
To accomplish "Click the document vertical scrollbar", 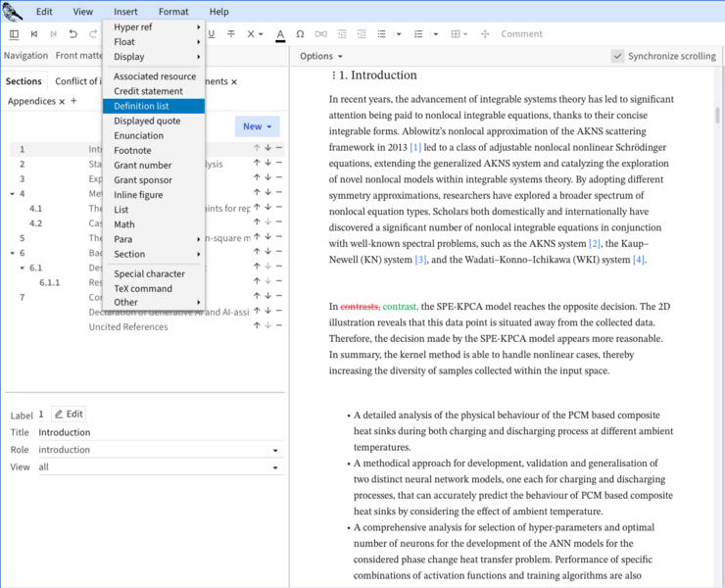I will [x=717, y=116].
